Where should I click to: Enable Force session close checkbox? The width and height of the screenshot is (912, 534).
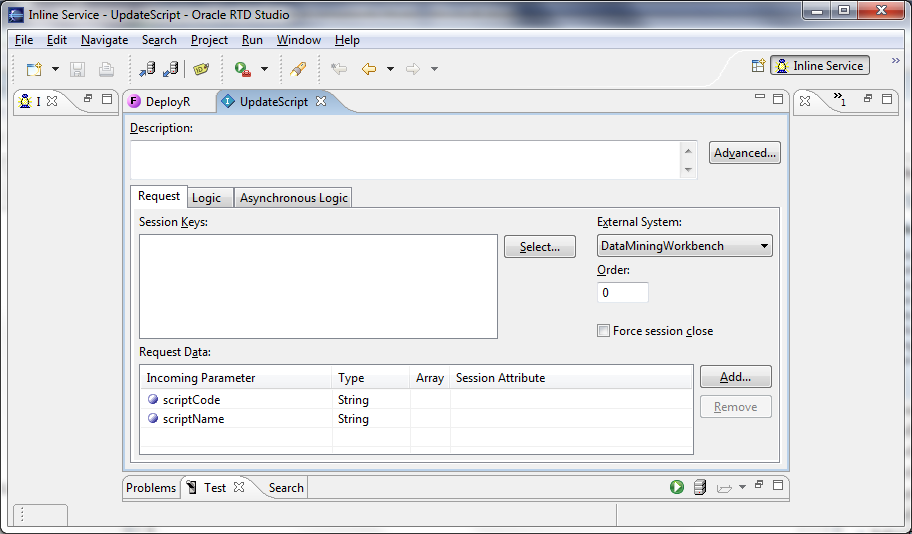coord(603,331)
